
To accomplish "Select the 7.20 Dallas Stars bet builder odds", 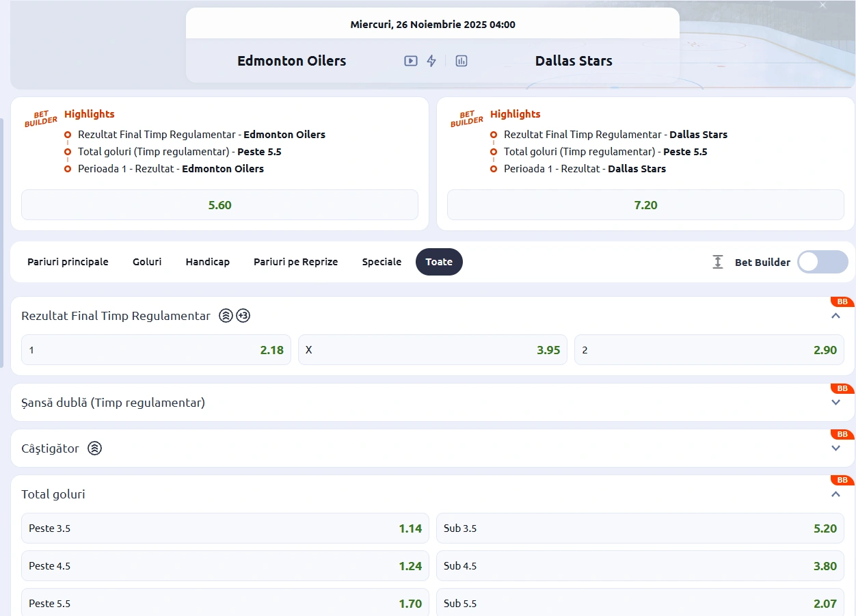I will (645, 205).
